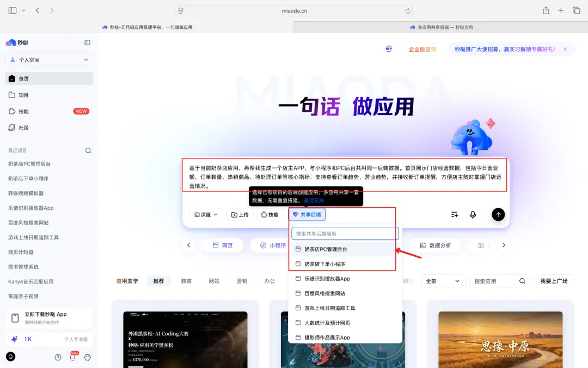Open recent project 网页计时器

(x=21, y=252)
